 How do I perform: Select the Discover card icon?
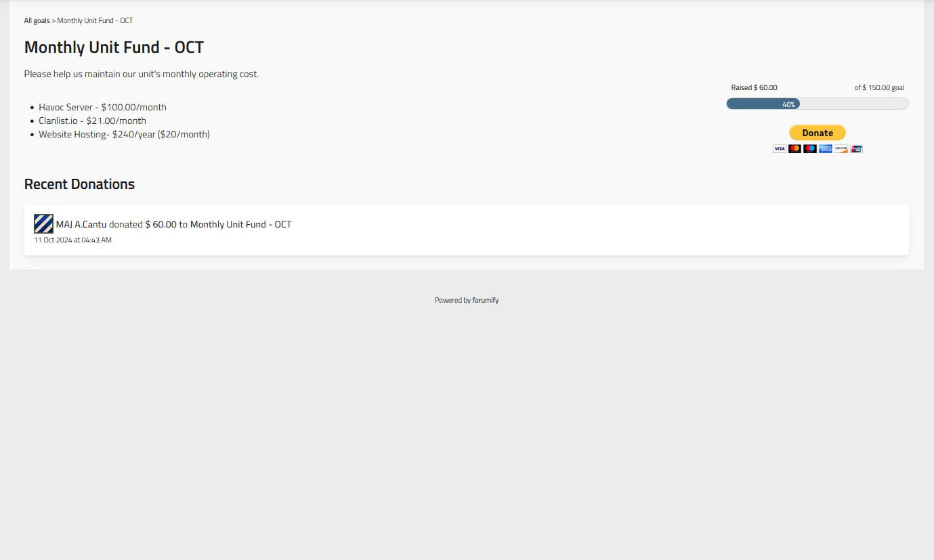[841, 149]
